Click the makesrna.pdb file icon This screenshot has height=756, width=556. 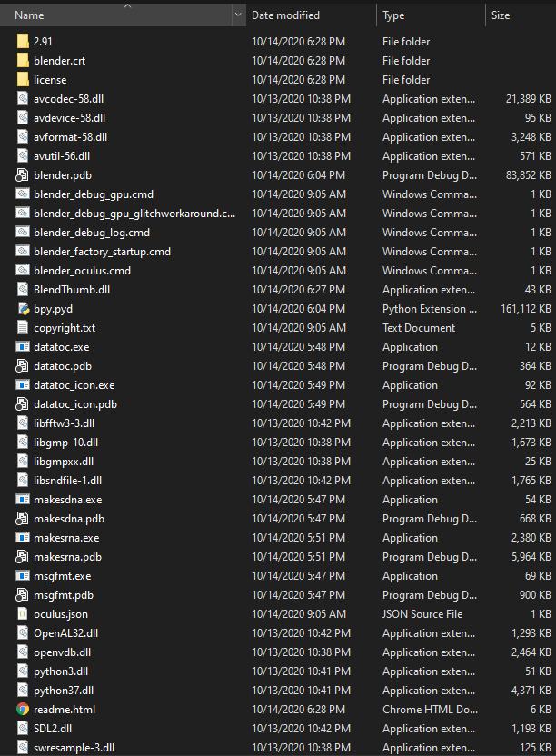[x=22, y=557]
